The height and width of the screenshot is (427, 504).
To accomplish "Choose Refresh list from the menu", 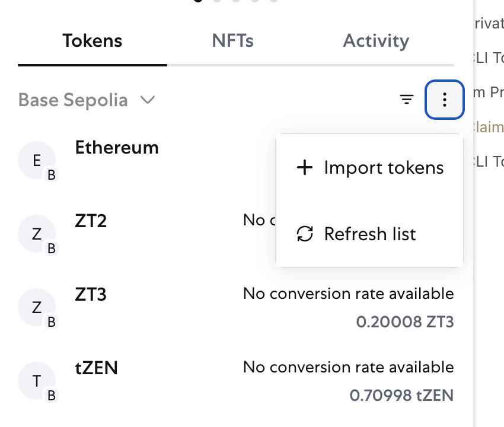I will (x=370, y=234).
